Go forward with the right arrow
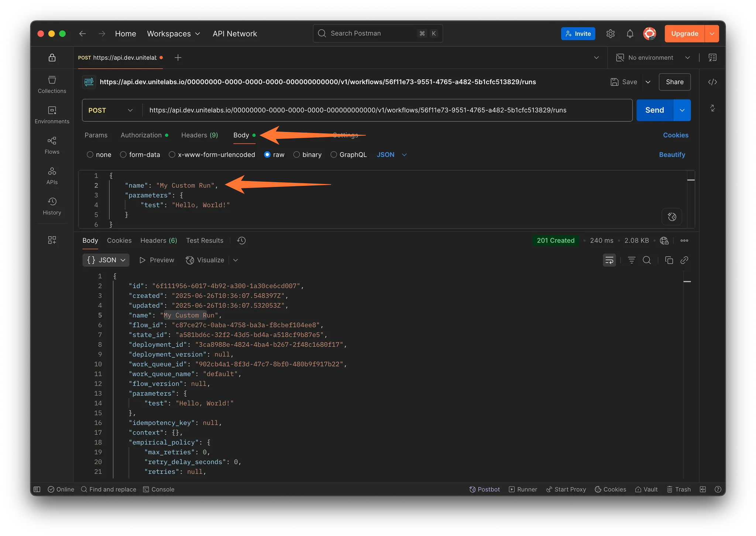Viewport: 756px width, 536px height. click(102, 34)
